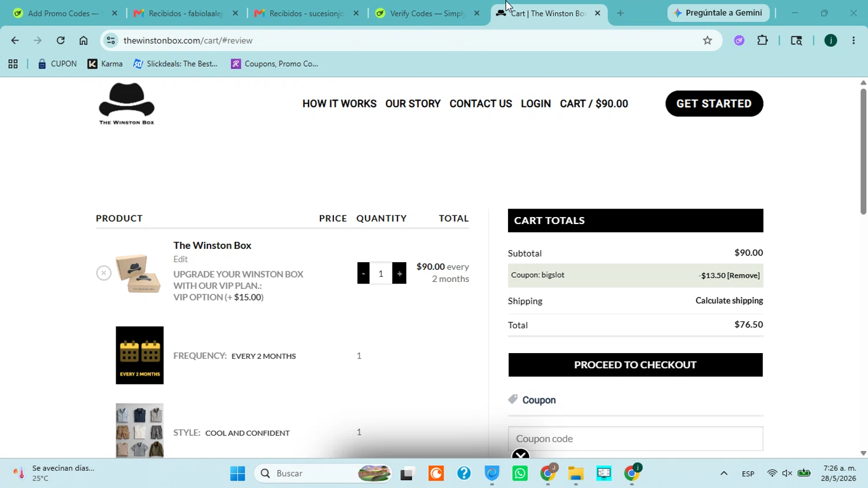Edit The Winston Box item

[181, 259]
